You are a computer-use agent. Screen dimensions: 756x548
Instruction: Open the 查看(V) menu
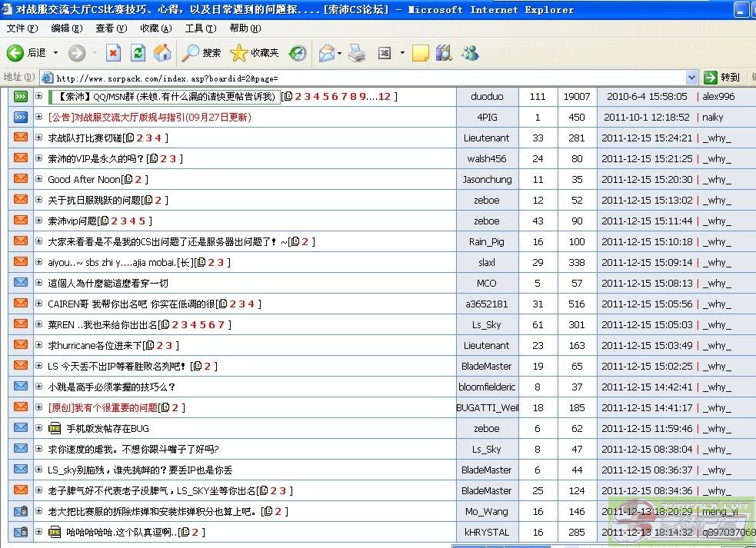pyautogui.click(x=111, y=28)
